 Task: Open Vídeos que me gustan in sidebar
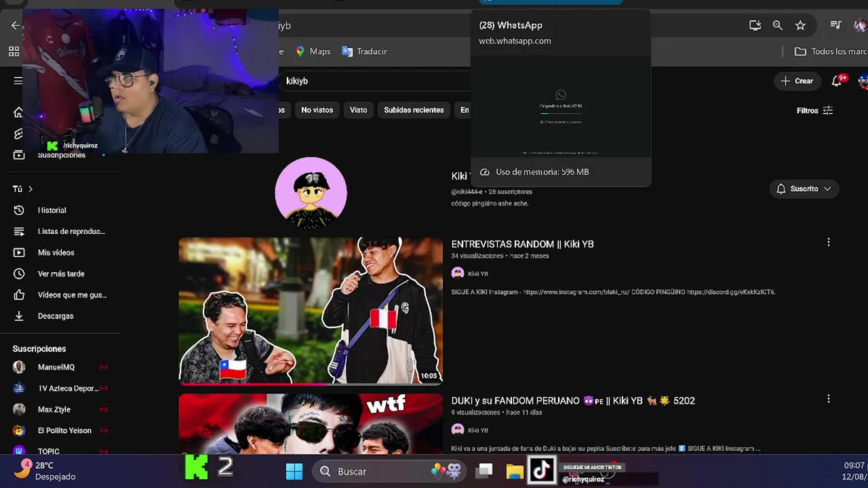click(x=60, y=295)
